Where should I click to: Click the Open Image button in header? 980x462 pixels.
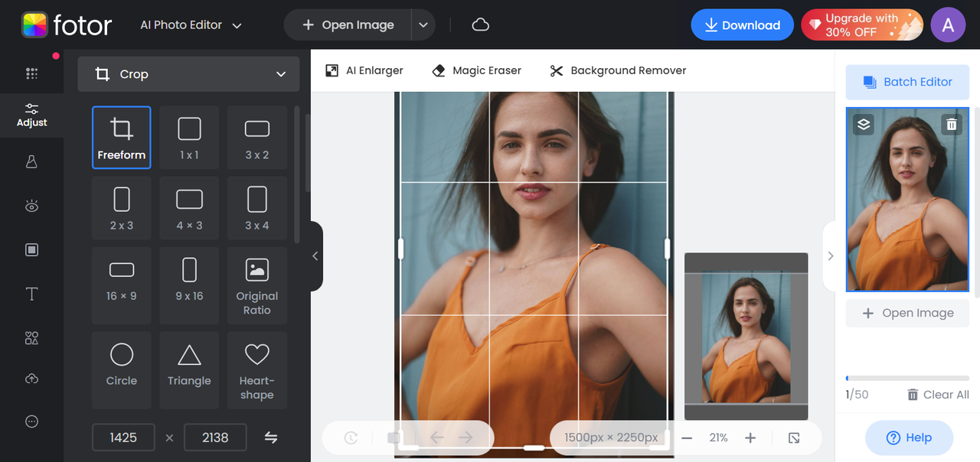pos(348,25)
